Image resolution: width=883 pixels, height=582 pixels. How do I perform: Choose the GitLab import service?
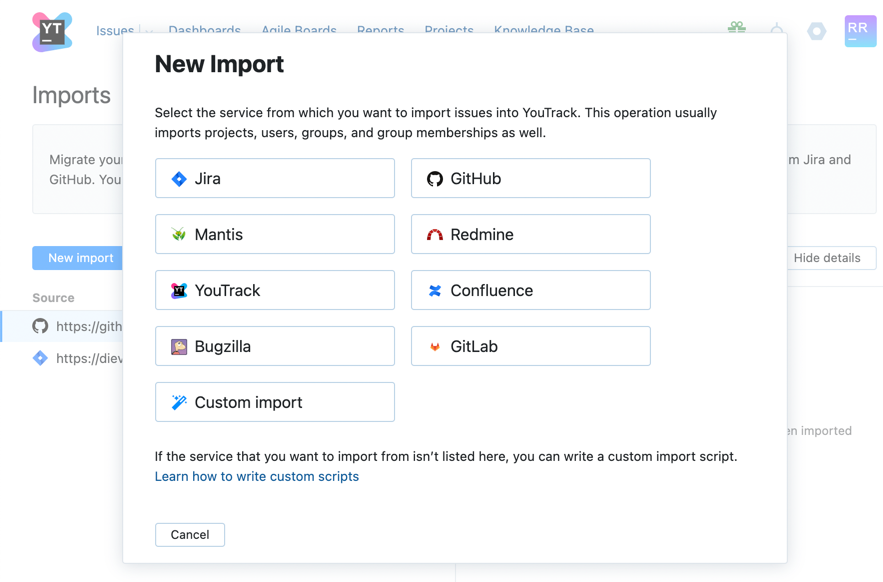[530, 346]
